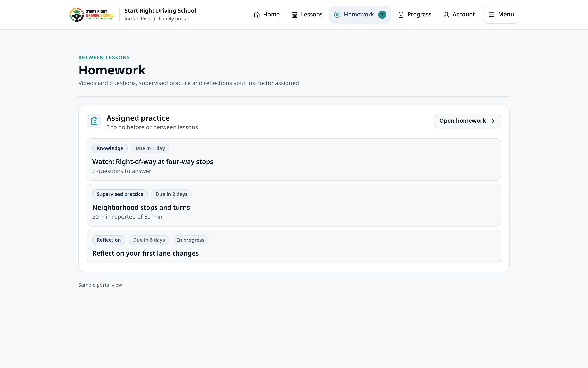Click the Knowledge tag
This screenshot has width=588, height=368.
point(110,148)
